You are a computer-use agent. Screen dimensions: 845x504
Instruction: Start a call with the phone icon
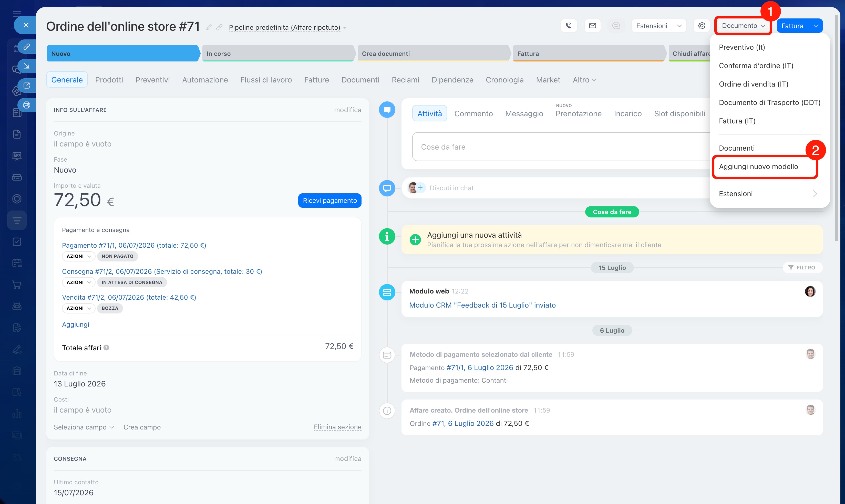(569, 25)
